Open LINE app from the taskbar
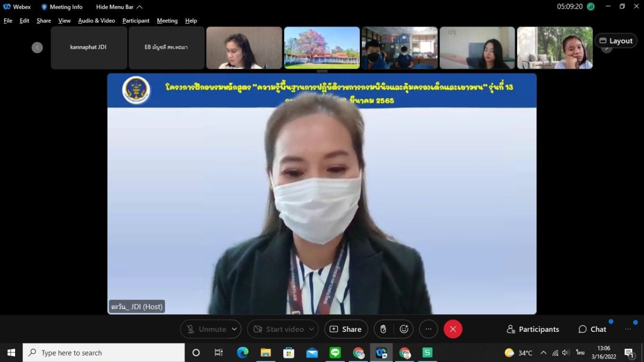Screen dimensions: 644x362 click(335, 353)
